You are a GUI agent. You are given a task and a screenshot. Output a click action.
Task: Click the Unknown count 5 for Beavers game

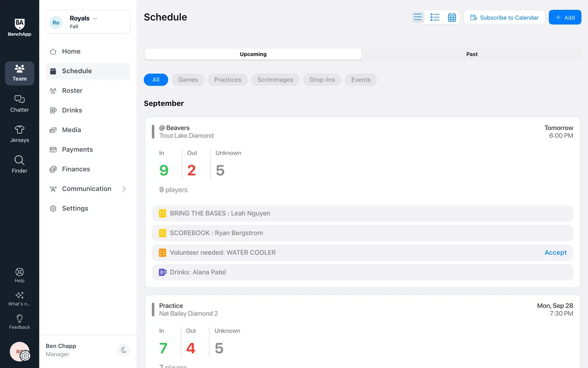point(220,170)
